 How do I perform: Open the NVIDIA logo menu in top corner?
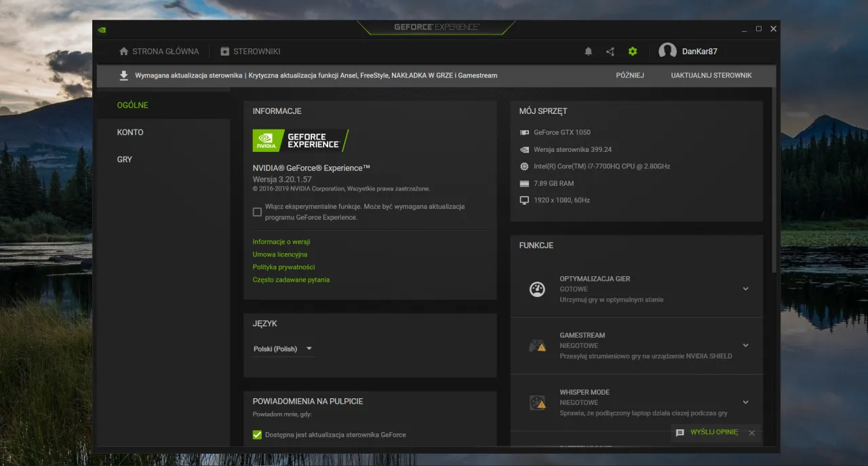pyautogui.click(x=102, y=28)
